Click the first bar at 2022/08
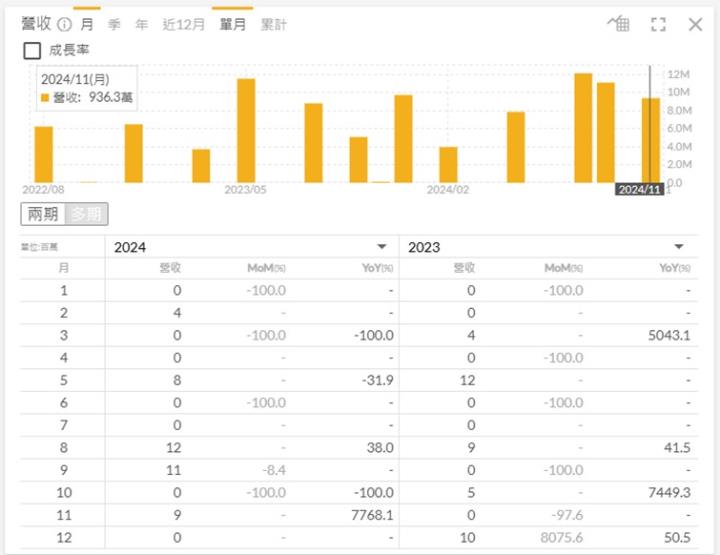 point(43,154)
